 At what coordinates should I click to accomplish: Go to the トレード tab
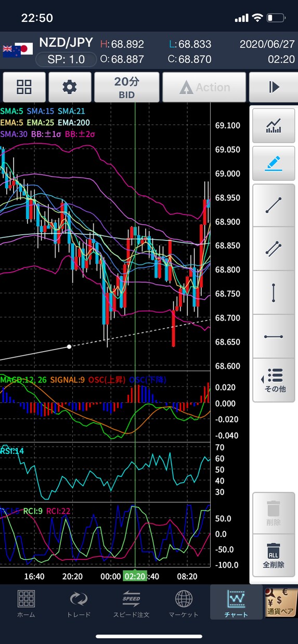[79, 603]
